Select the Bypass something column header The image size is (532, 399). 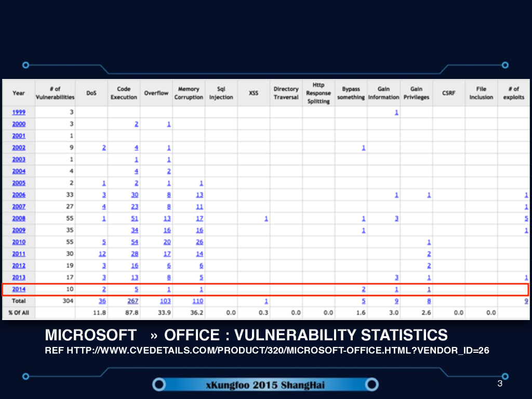click(351, 93)
